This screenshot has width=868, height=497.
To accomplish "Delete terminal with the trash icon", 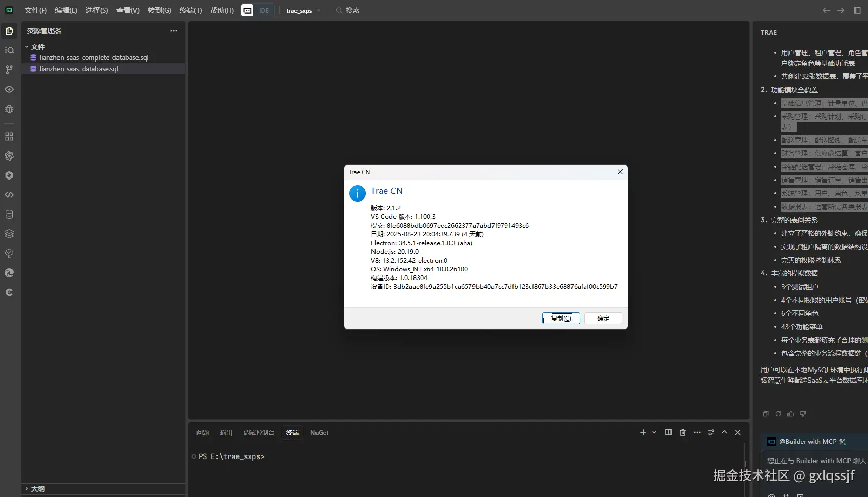I will point(682,433).
